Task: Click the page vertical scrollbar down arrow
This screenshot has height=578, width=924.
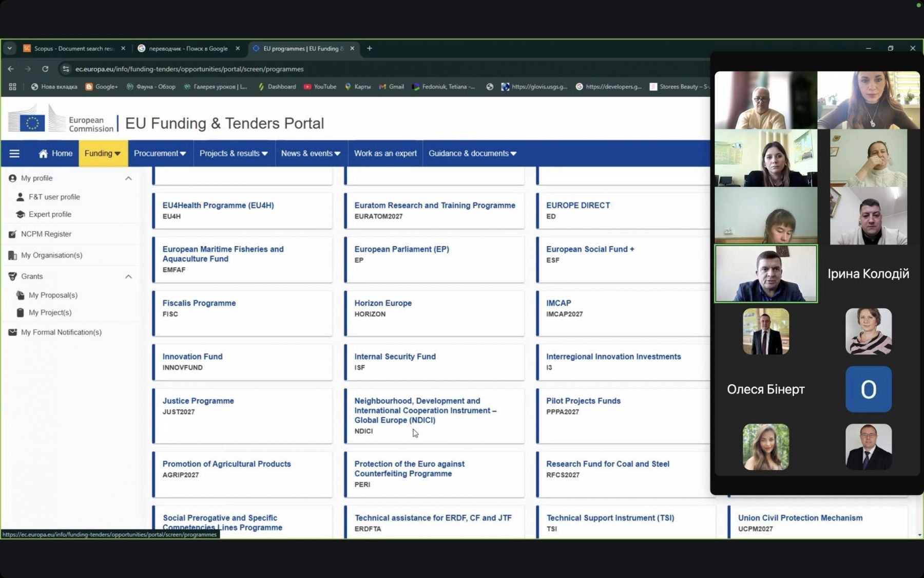Action: tap(919, 535)
